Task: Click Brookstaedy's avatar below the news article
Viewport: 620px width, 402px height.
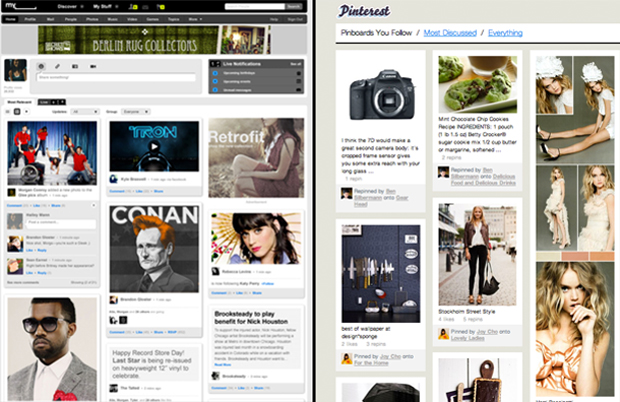Action: [215, 376]
